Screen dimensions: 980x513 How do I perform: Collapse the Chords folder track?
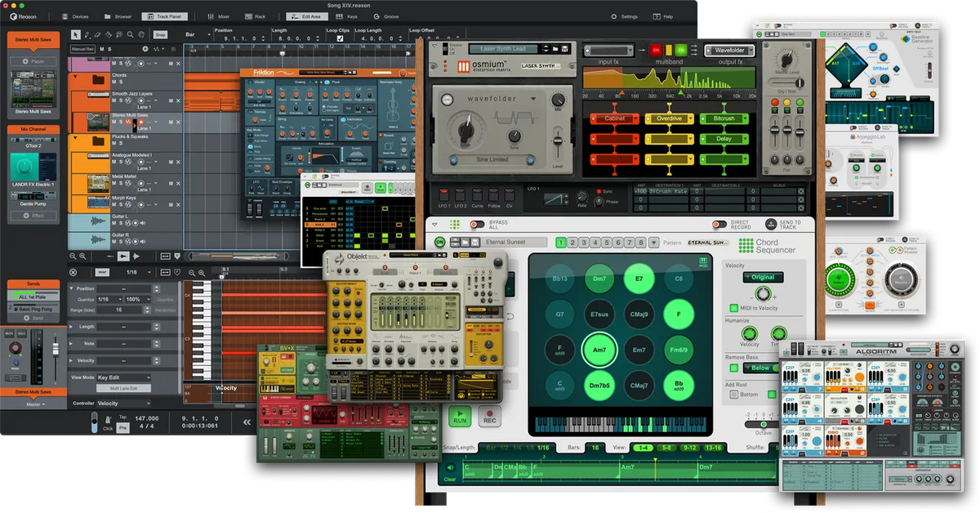74,77
